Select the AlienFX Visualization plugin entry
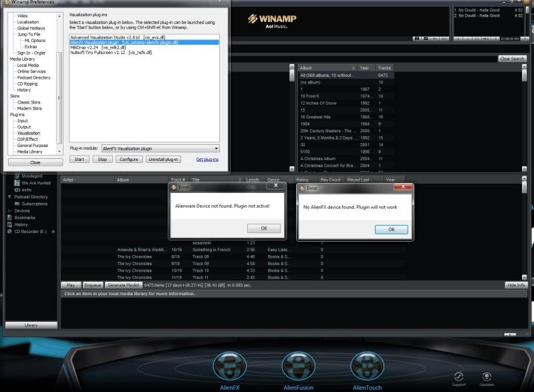 (144, 43)
